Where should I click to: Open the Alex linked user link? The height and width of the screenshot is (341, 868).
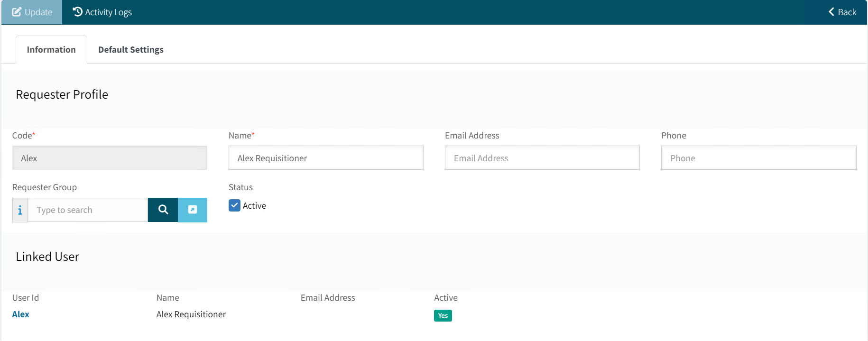coord(21,314)
